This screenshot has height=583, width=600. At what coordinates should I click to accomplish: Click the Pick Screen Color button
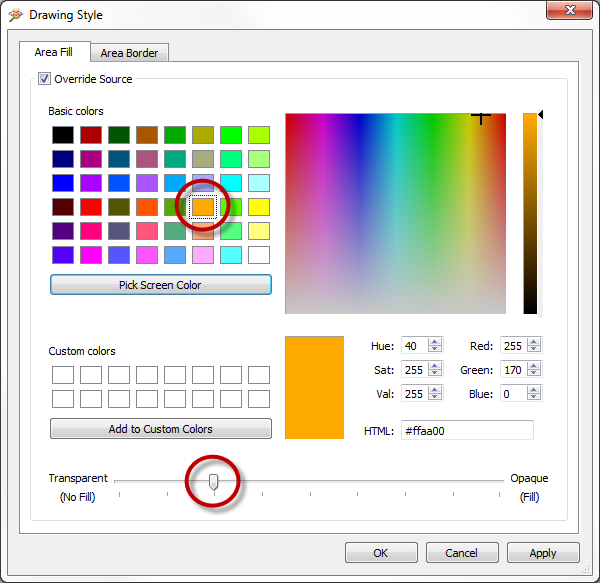(161, 285)
